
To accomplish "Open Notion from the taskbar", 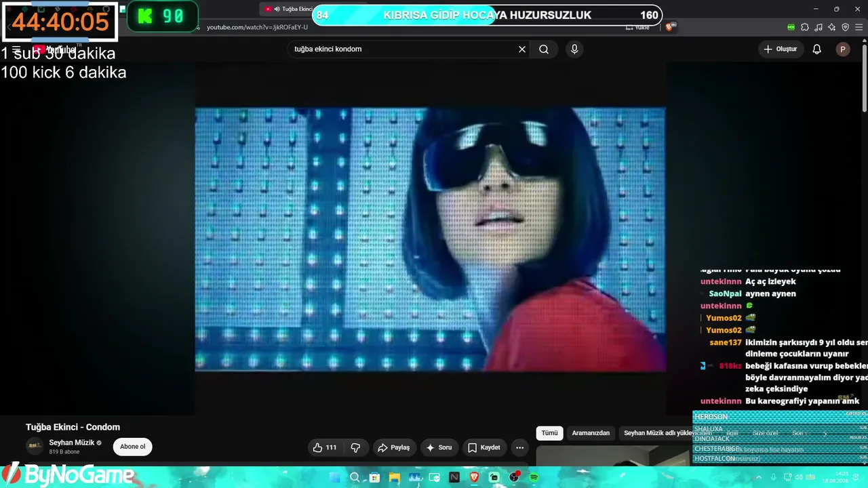I will pos(454,478).
